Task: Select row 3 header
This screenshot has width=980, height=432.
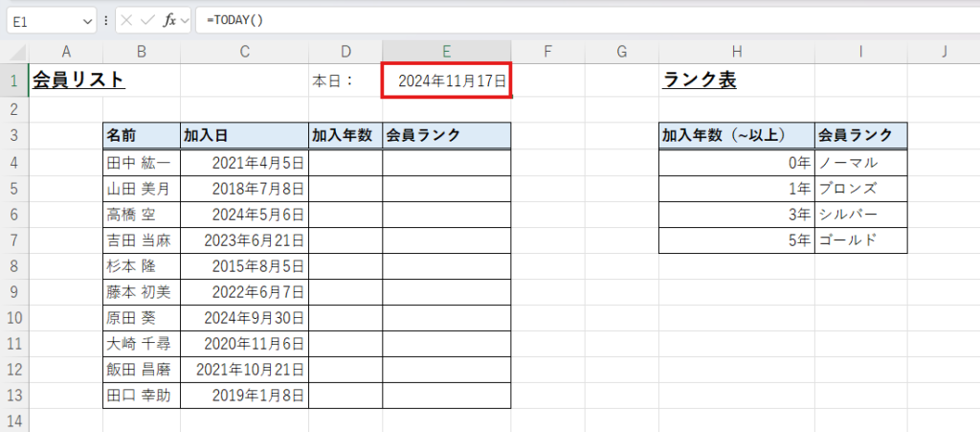Action: [14, 136]
